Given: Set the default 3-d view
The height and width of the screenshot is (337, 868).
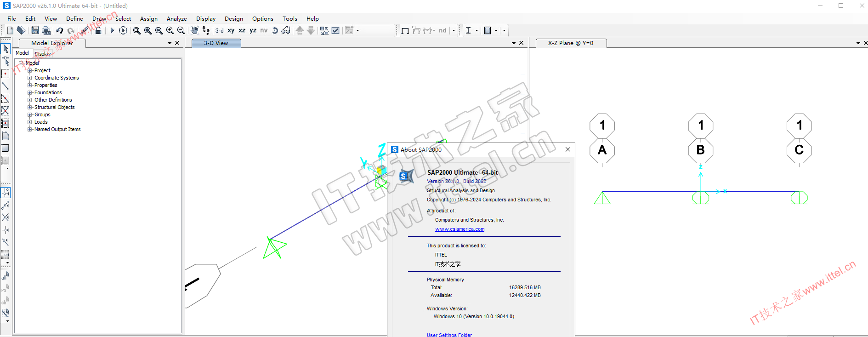Looking at the screenshot, I should 220,30.
